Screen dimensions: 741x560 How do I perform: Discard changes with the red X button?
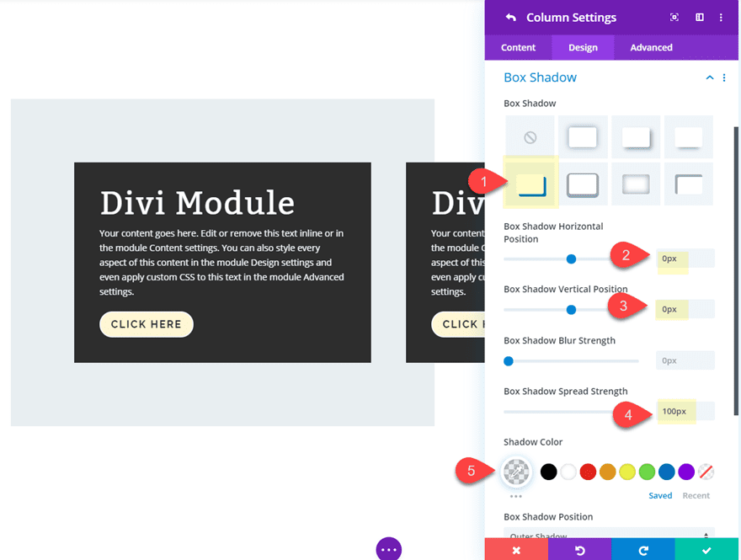click(x=516, y=550)
